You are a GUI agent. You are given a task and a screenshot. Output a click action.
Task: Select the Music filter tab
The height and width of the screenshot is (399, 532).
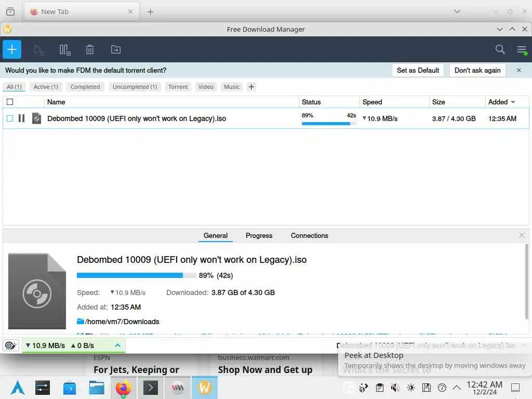[232, 87]
